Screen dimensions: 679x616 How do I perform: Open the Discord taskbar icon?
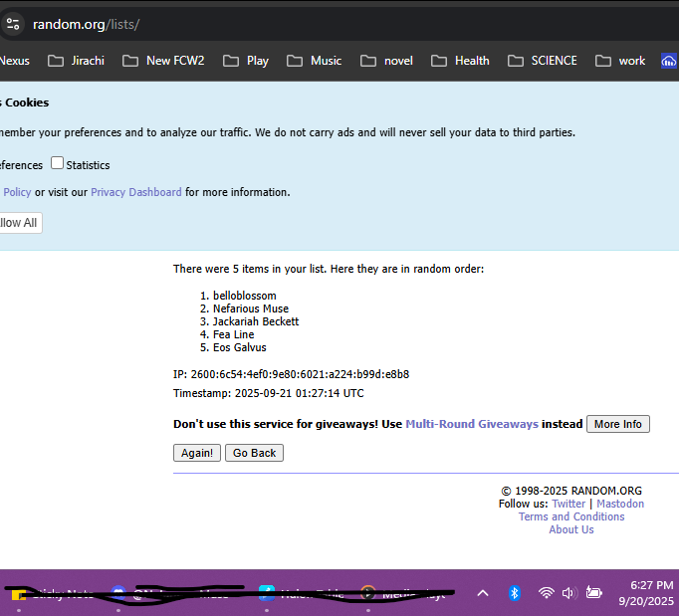pyautogui.click(x=118, y=593)
